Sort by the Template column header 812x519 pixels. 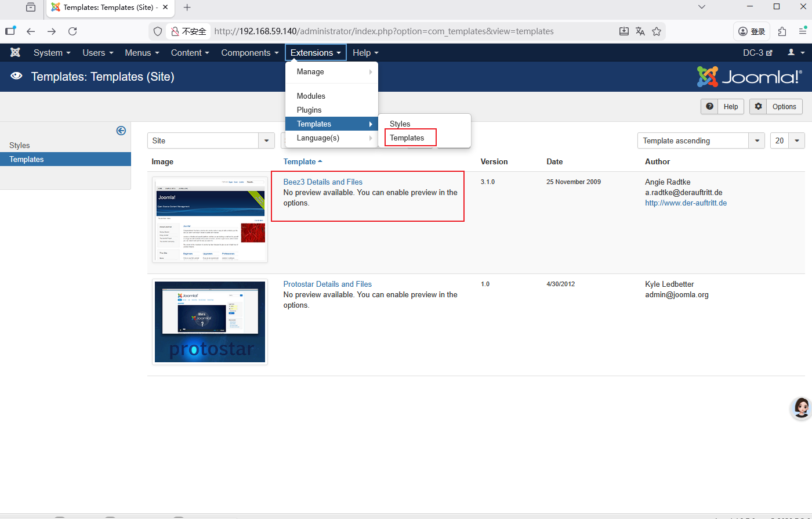(x=303, y=162)
